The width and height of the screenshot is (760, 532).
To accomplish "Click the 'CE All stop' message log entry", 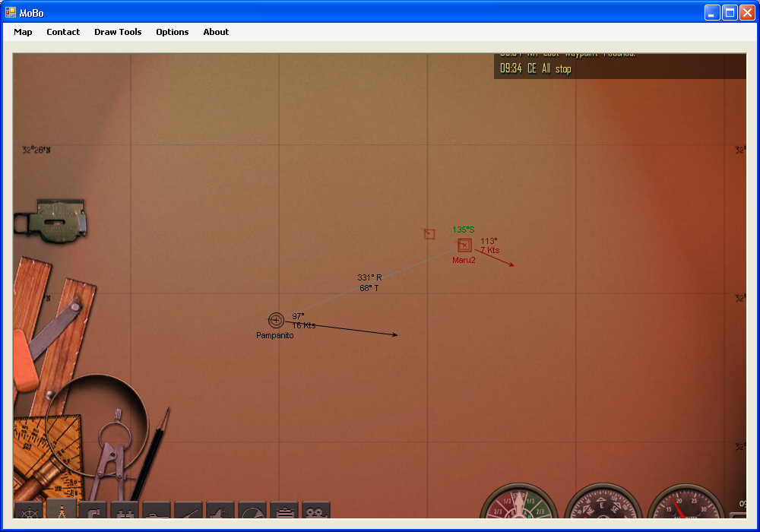I will tap(535, 69).
